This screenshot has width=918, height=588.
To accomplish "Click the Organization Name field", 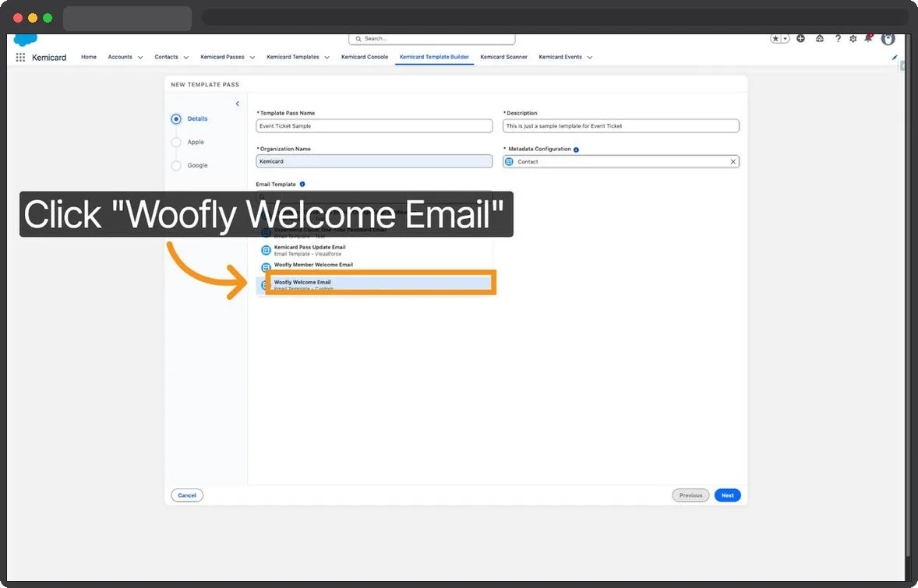I will [x=374, y=161].
